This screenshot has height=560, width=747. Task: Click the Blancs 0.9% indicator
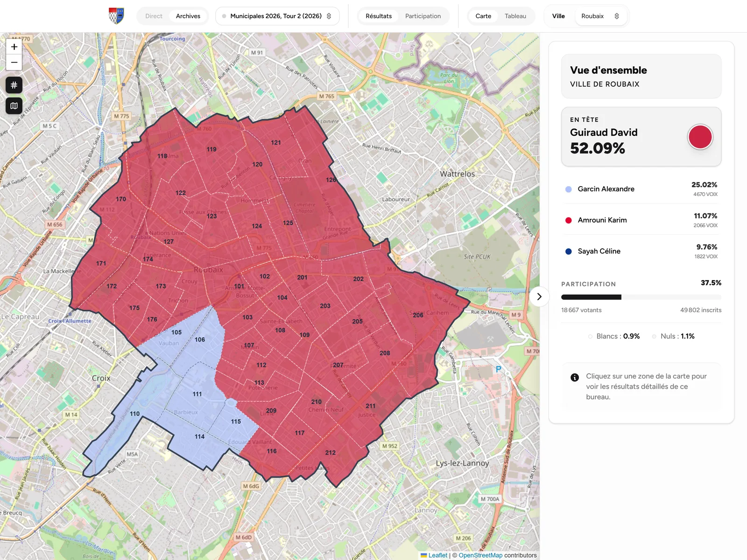614,336
